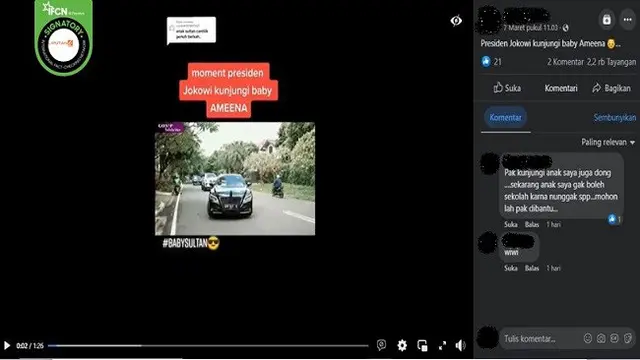Viewport: 640px width, 360px height.
Task: Reply (Balas) to wiwi comment
Action: click(x=532, y=268)
